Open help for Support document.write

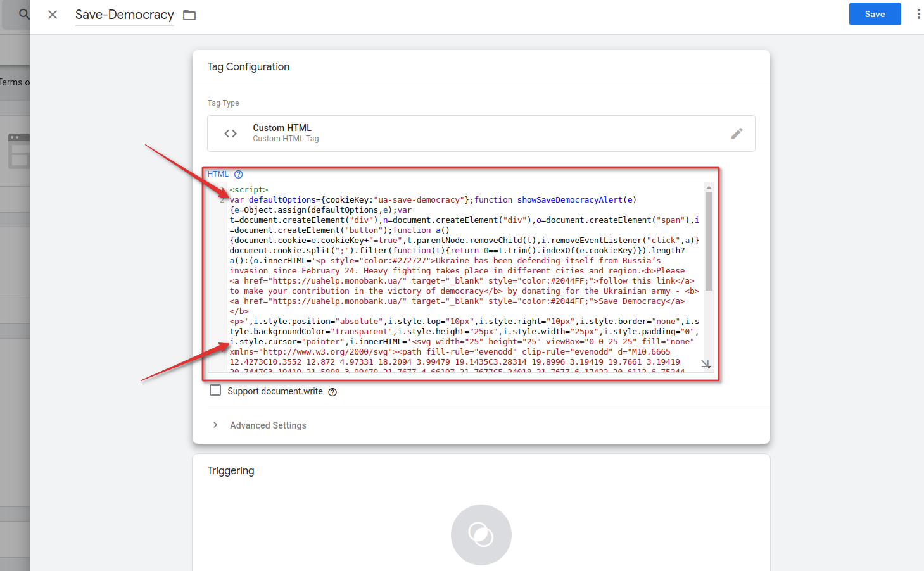[x=332, y=392]
